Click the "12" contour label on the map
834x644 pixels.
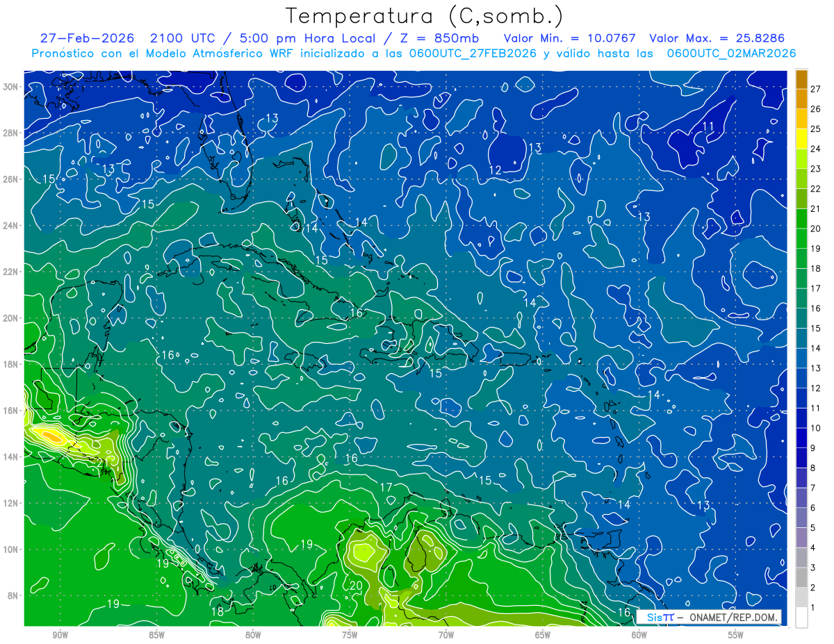(x=495, y=170)
